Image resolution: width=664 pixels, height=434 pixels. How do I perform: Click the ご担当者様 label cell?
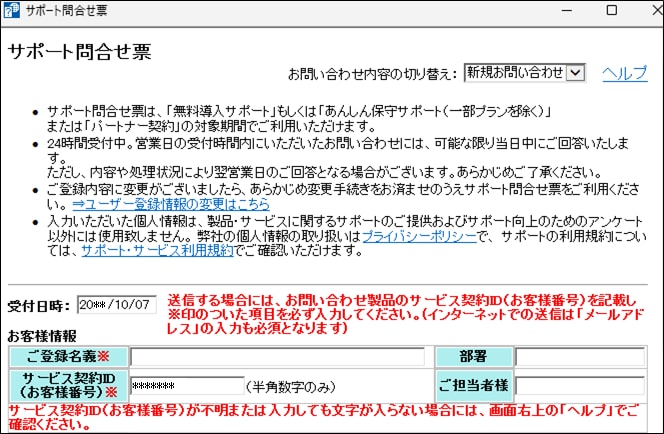point(473,385)
